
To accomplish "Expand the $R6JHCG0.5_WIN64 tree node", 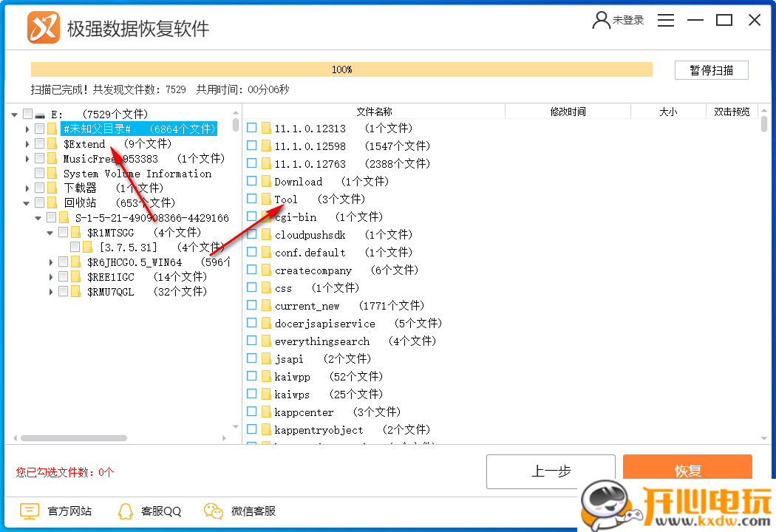I will point(51,262).
